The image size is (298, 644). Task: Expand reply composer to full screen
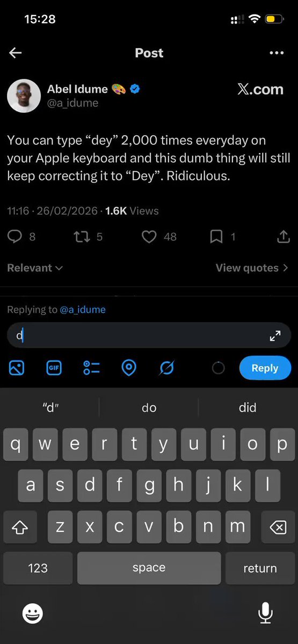click(x=275, y=336)
